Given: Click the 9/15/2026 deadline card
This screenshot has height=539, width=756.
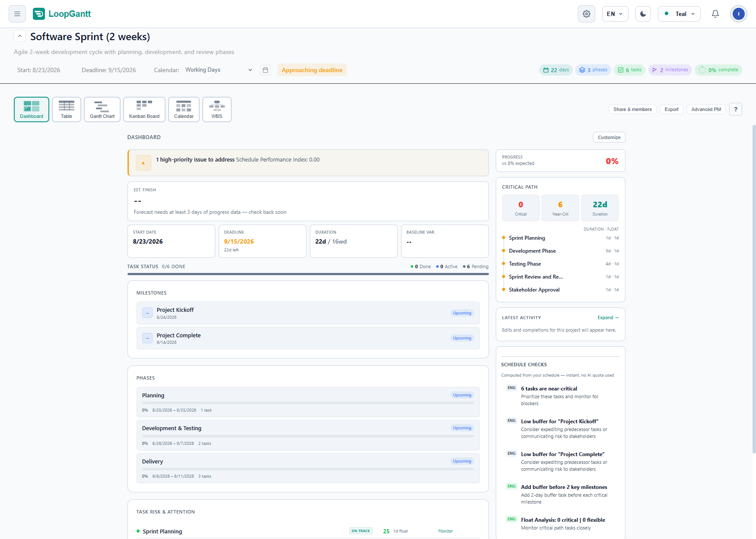Looking at the screenshot, I should [262, 241].
